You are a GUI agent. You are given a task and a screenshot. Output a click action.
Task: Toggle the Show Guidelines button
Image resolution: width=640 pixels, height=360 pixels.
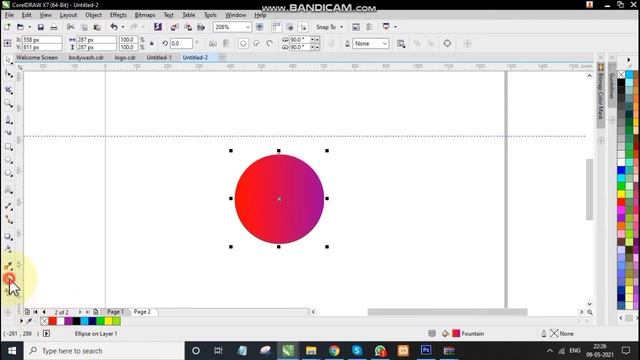303,27
